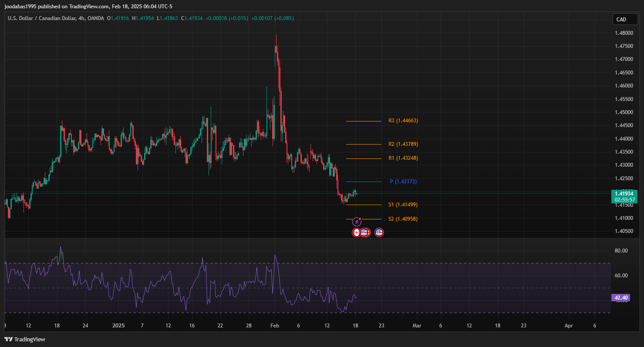
Task: Select the R1 (1.43248) resistance label
Action: [403, 158]
